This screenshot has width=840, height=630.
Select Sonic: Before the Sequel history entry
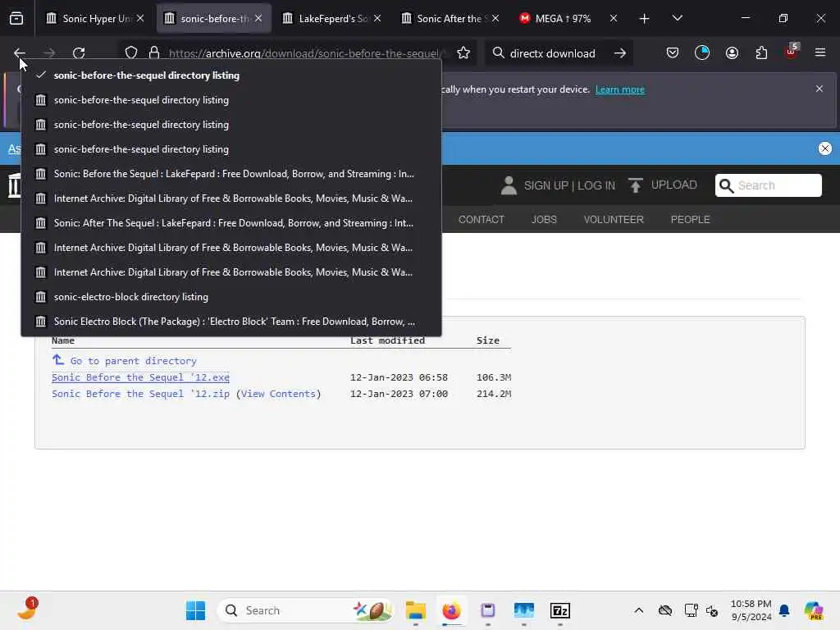point(231,174)
